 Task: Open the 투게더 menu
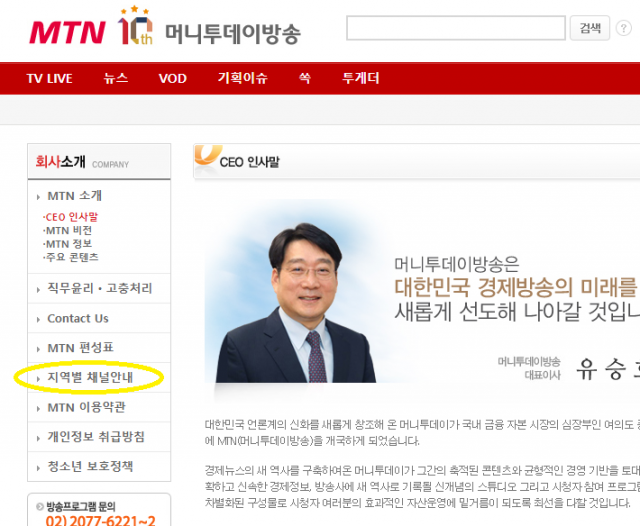click(x=361, y=78)
